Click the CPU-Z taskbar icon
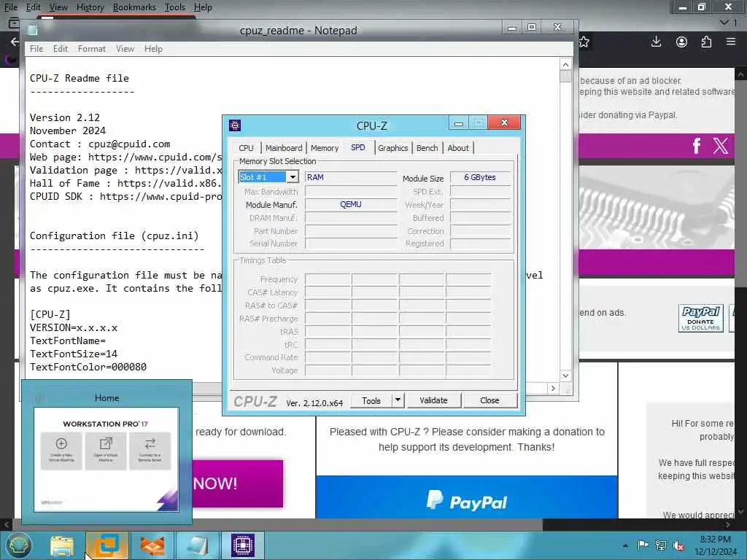The height and width of the screenshot is (560, 747). point(242,545)
